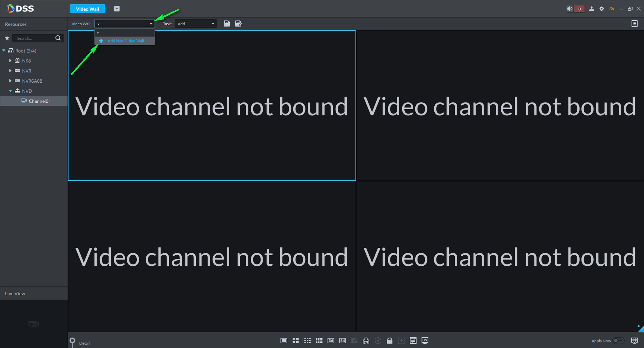Expand the NVR6A08 tree node
644x348 pixels.
click(10, 81)
